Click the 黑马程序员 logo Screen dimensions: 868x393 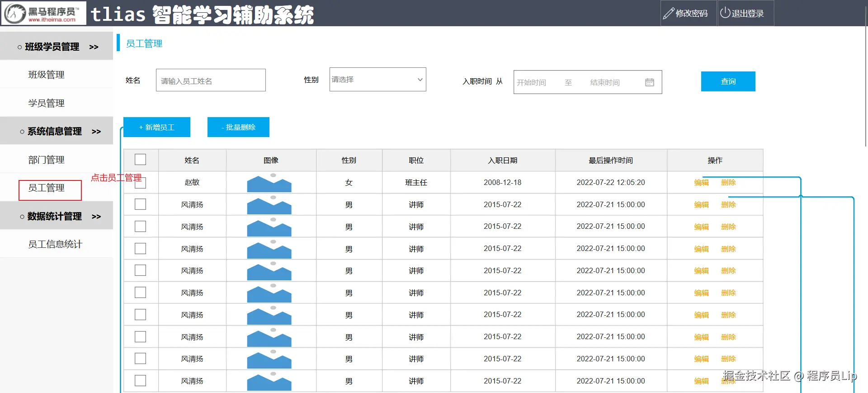coord(44,13)
